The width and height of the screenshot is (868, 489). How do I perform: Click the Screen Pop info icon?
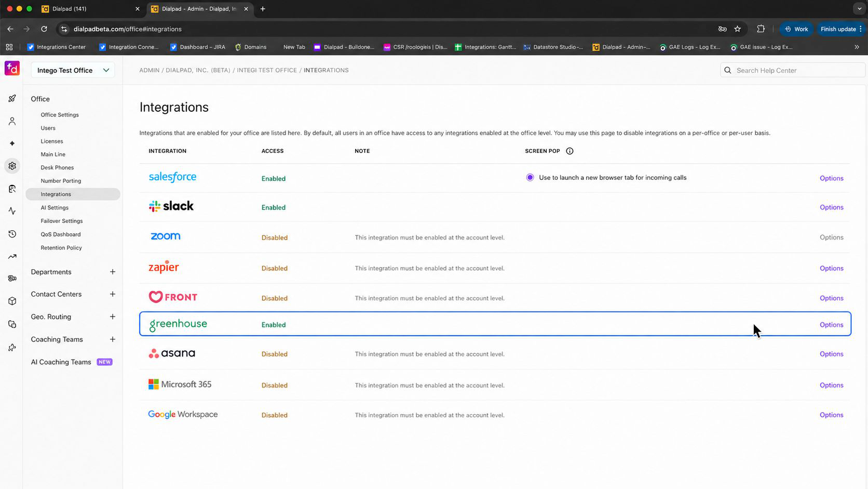(x=569, y=151)
